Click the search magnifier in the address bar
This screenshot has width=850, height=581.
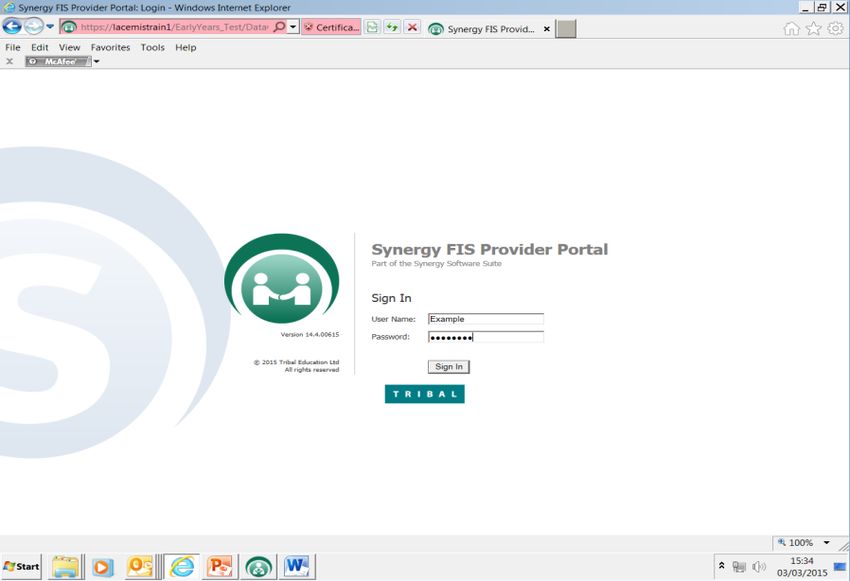[x=279, y=27]
